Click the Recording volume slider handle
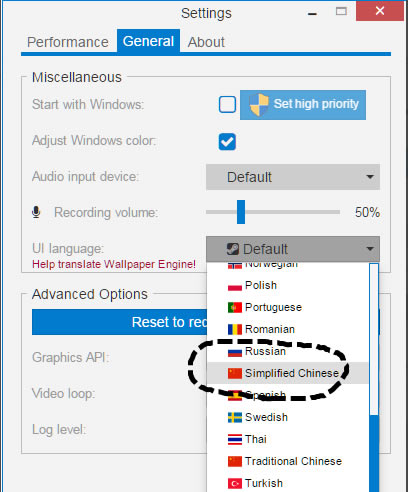 pos(241,212)
